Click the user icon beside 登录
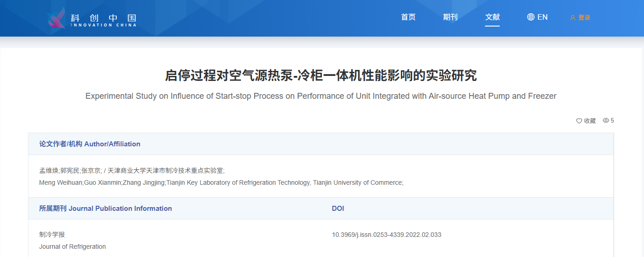 [x=573, y=18]
